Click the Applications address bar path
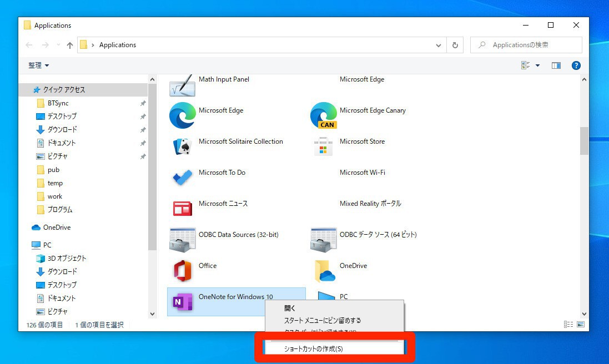Image resolution: width=609 pixels, height=364 pixels. 118,45
